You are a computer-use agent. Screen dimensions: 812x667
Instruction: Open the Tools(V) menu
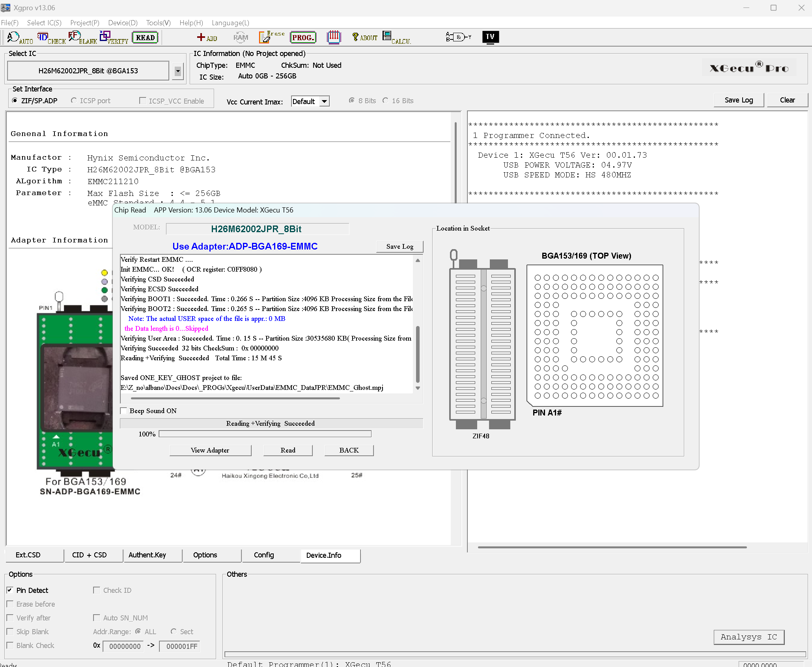[x=158, y=23]
